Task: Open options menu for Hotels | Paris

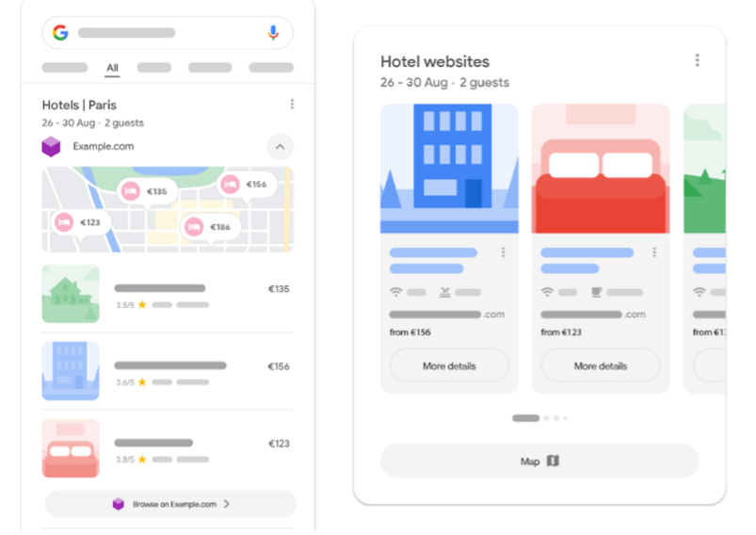Action: point(292,105)
